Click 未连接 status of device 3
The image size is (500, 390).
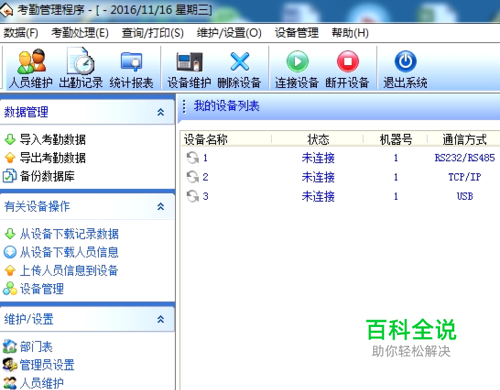point(318,196)
